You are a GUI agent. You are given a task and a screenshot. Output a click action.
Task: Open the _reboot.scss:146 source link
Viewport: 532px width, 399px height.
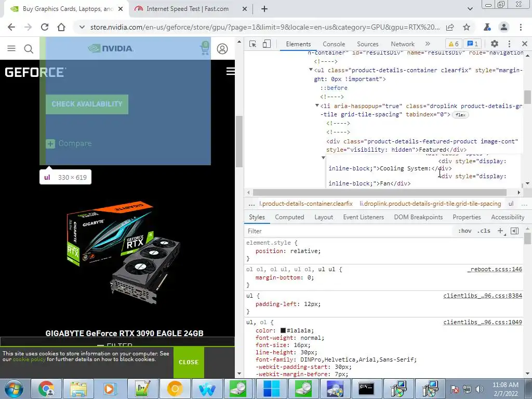(x=495, y=269)
